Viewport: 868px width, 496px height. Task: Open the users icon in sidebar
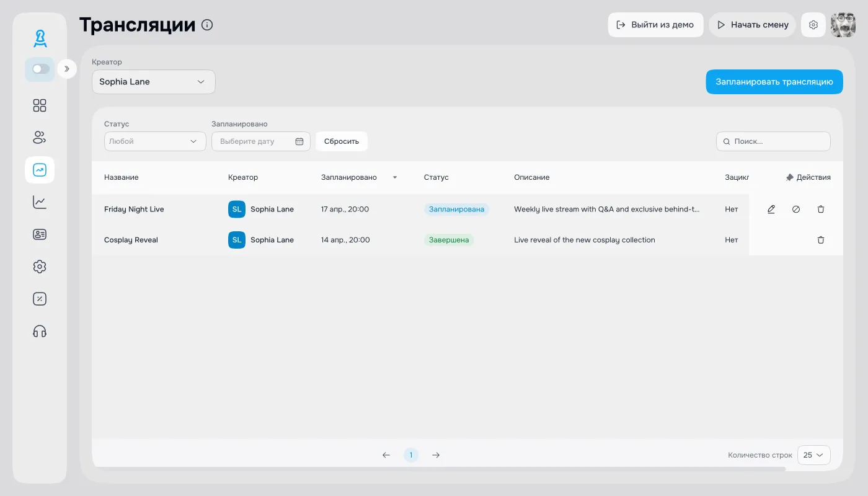40,138
